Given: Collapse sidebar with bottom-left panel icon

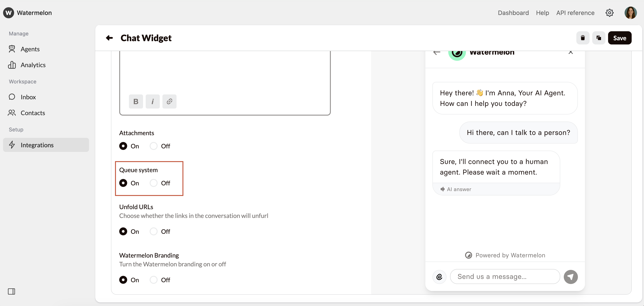Looking at the screenshot, I should 11,291.
